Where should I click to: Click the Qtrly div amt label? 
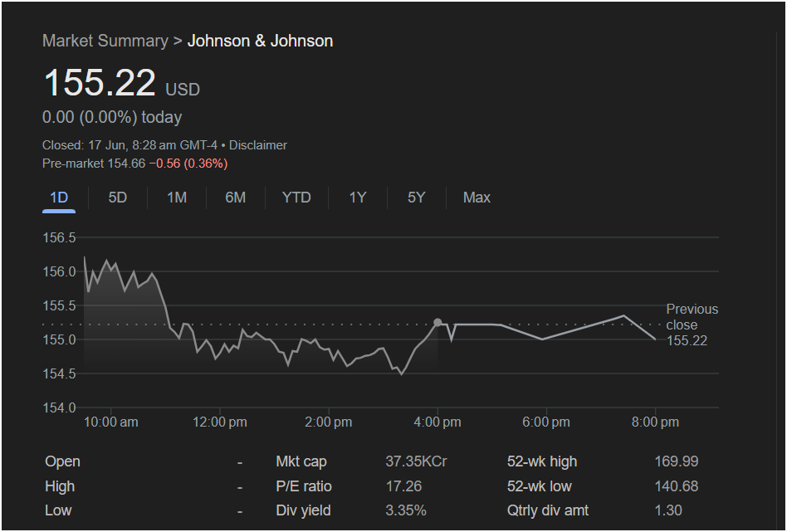[x=548, y=510]
